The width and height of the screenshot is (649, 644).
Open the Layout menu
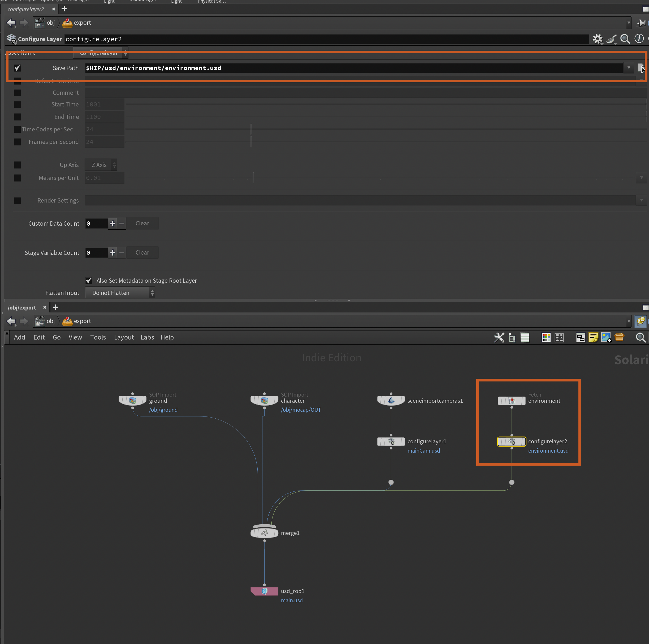click(x=124, y=337)
